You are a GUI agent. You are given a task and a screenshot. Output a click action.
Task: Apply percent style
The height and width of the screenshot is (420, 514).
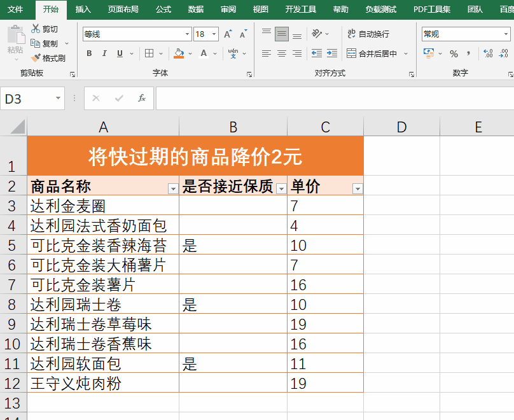(x=454, y=53)
